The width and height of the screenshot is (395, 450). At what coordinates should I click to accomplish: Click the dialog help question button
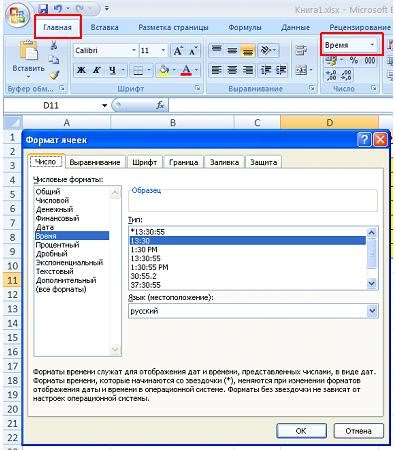click(364, 139)
